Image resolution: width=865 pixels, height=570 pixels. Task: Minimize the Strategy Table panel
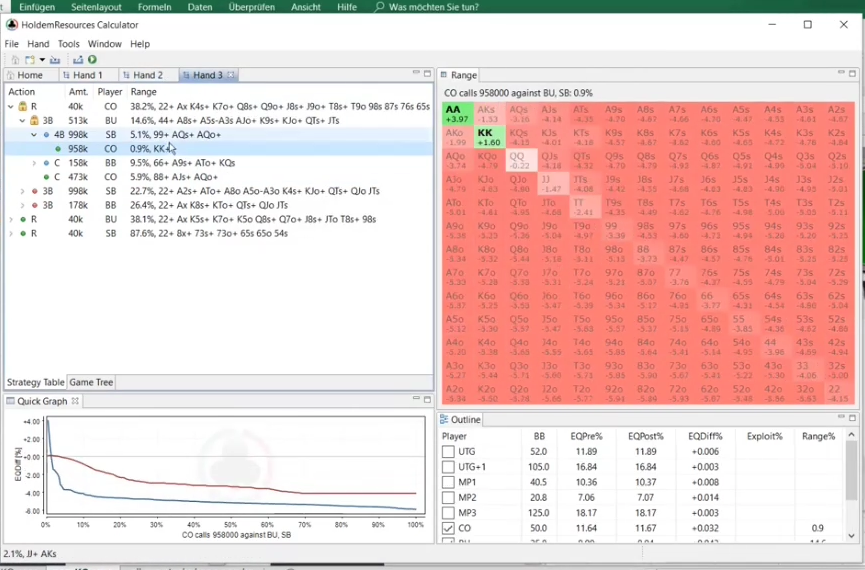[416, 72]
